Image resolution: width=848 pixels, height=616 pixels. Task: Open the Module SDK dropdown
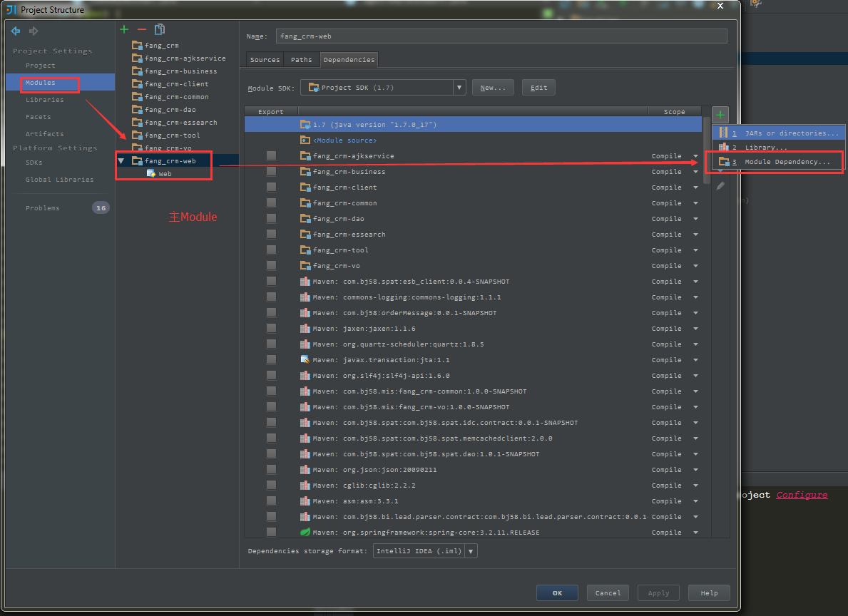tap(459, 88)
